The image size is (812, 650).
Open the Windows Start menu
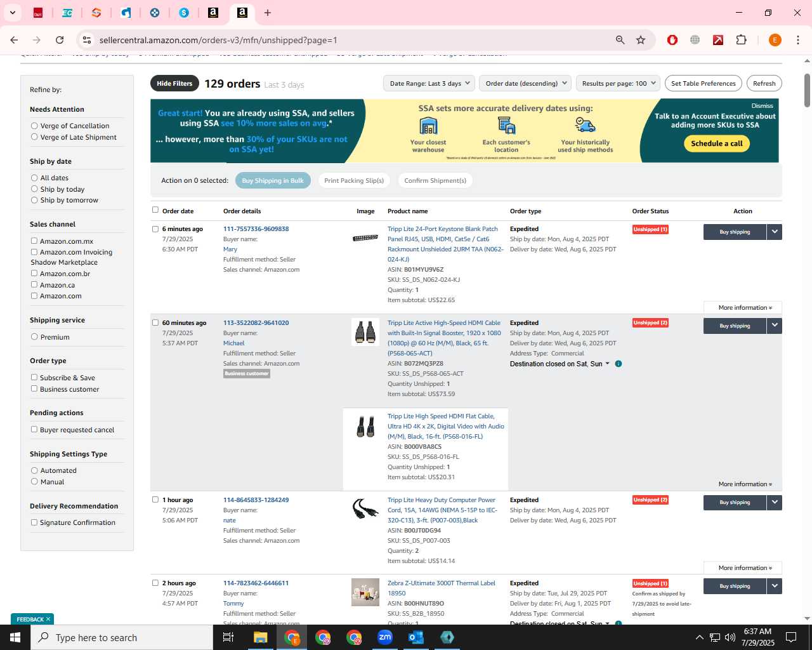pos(15,637)
